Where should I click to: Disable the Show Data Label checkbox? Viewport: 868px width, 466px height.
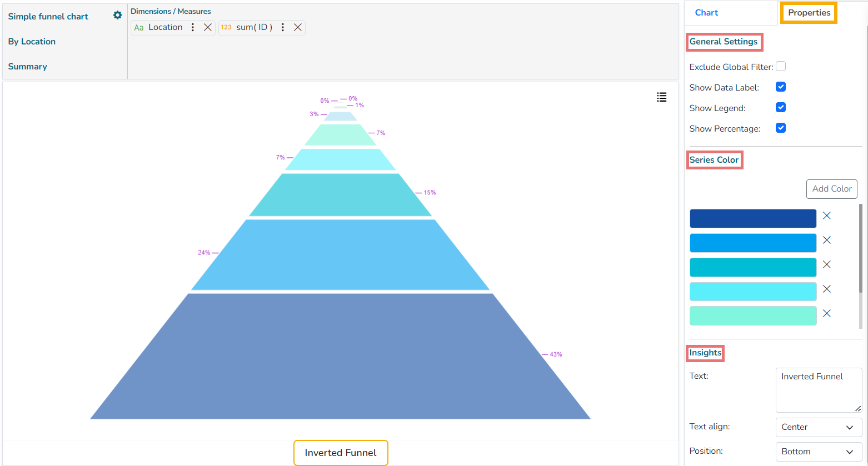(x=781, y=87)
